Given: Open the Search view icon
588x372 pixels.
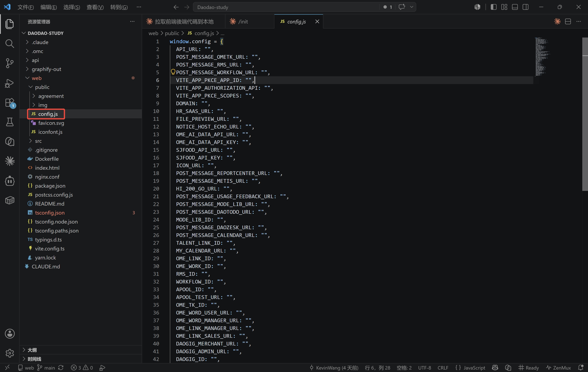Looking at the screenshot, I should click(10, 43).
